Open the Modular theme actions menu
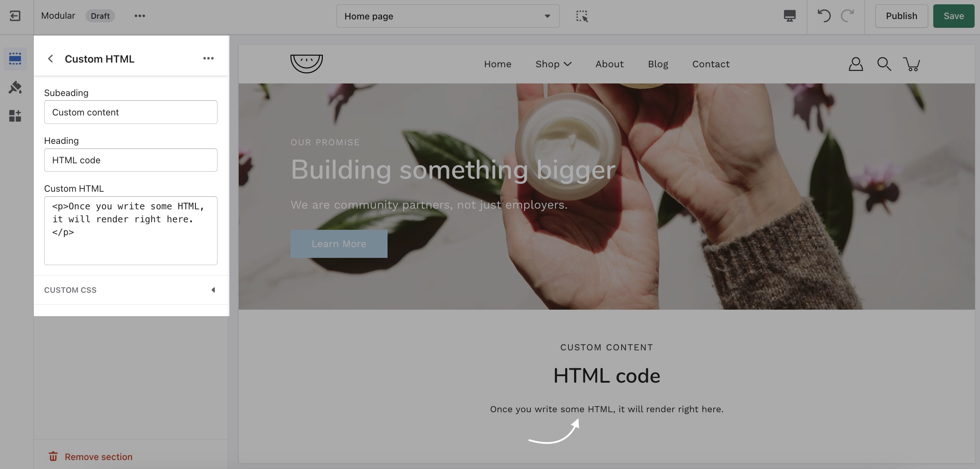Viewport: 980px width, 469px height. [139, 16]
